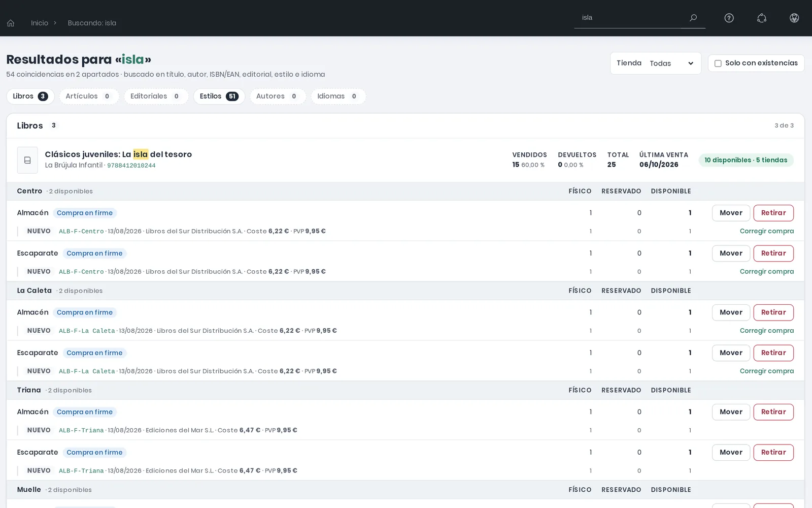Screen dimensions: 812x508
Task: Click the ÚLTIMA VENTA date 06/10/2026
Action: (659, 165)
